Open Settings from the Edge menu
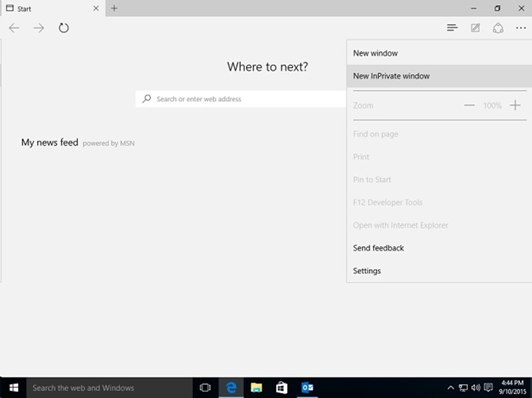 click(x=367, y=271)
